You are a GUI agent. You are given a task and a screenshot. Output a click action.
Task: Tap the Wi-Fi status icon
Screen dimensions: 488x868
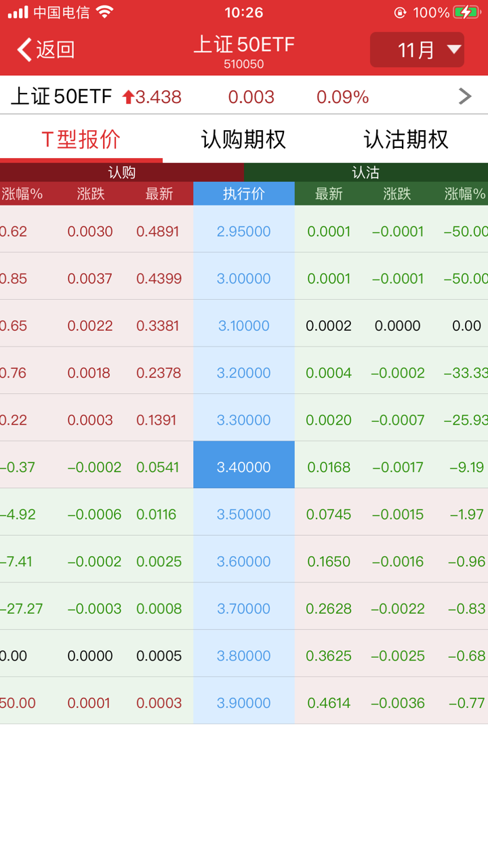pos(105,12)
